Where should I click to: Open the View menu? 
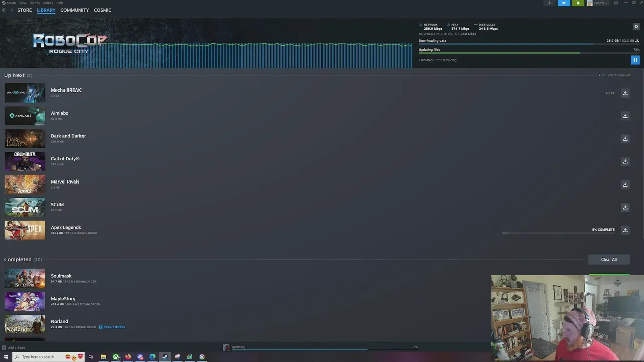tap(23, 3)
